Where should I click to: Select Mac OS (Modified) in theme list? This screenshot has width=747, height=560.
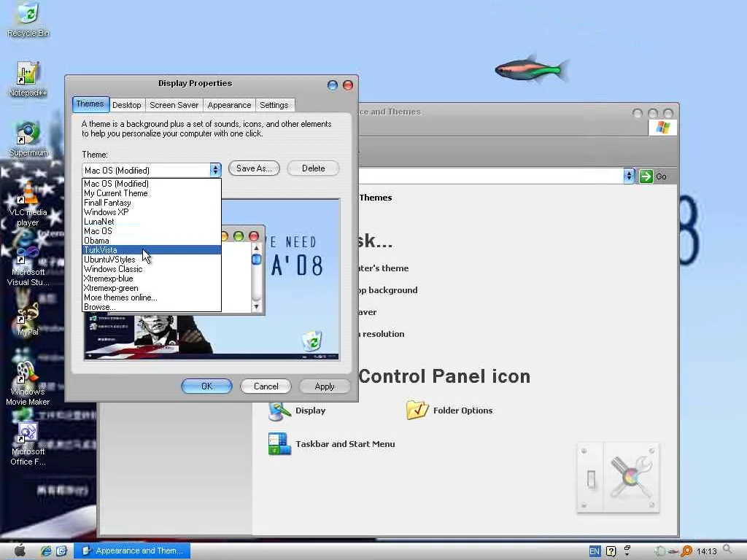coord(152,183)
